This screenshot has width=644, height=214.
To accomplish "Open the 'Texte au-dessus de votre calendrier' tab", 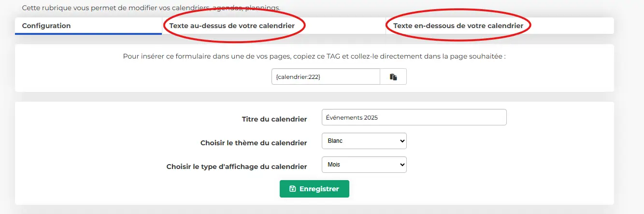I will click(232, 26).
